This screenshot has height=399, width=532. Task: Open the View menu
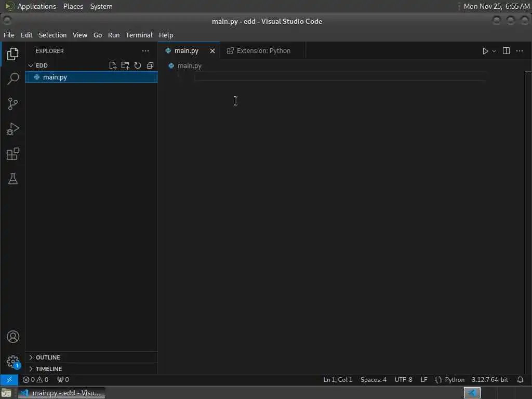tap(79, 35)
